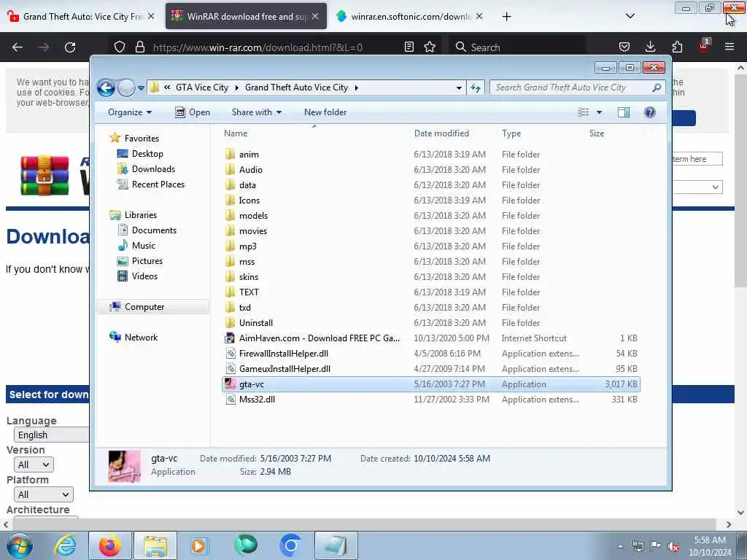The image size is (747, 560).
Task: Switch to winrar.en.softonic.com browser tab
Action: click(410, 17)
